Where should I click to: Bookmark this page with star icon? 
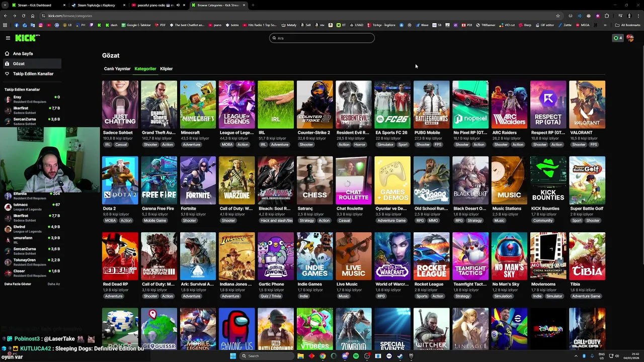557,16
